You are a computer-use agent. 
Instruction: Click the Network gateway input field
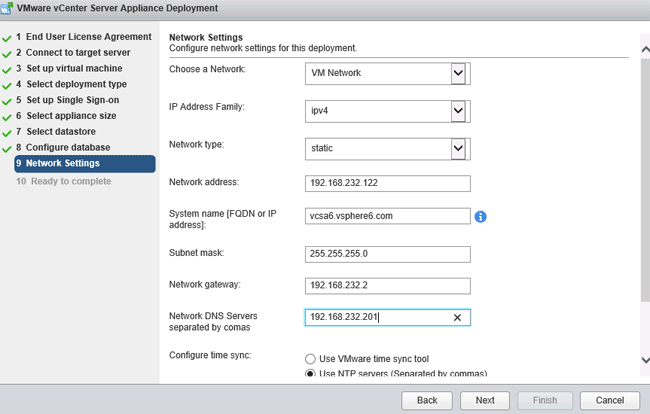click(388, 286)
